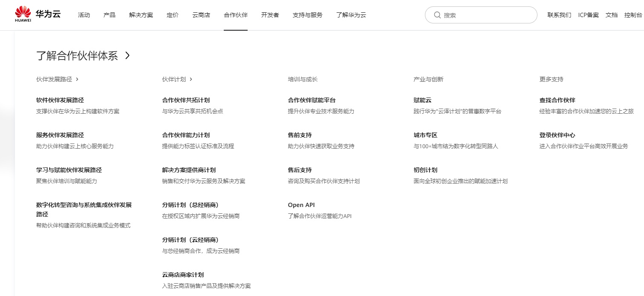Open the 活动 menu

click(x=84, y=15)
